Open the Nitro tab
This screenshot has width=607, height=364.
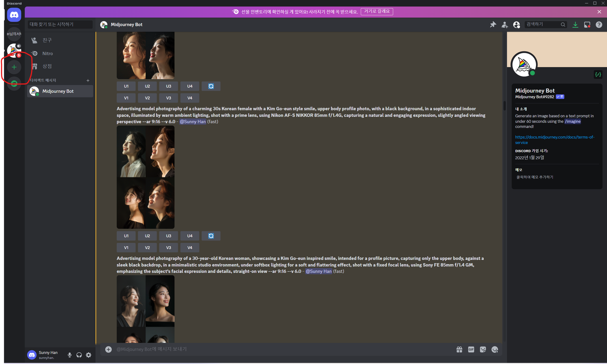(48, 53)
